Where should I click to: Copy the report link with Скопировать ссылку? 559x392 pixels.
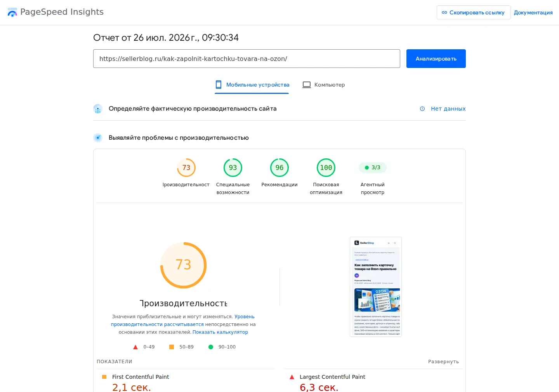click(x=474, y=12)
